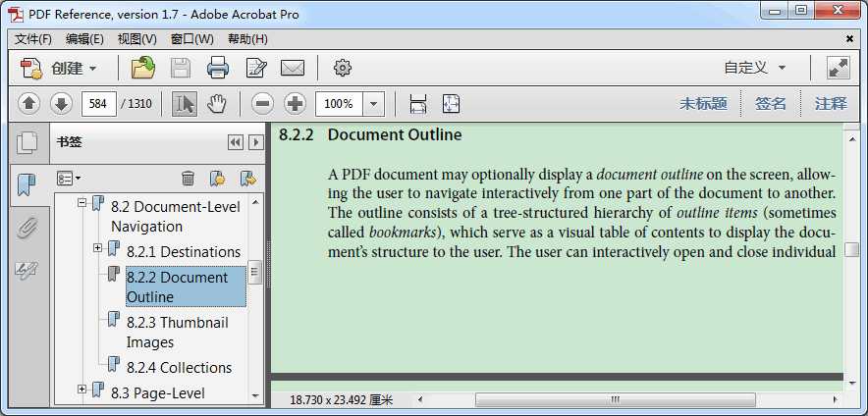Click the Create PDF icon
Viewport: 868px width, 416px height.
pyautogui.click(x=31, y=69)
